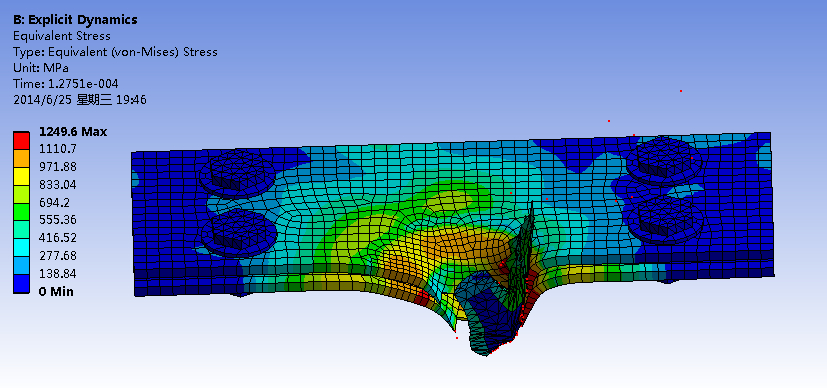The width and height of the screenshot is (827, 388).
Task: Click the 0 Min legend label
Action: point(56,292)
